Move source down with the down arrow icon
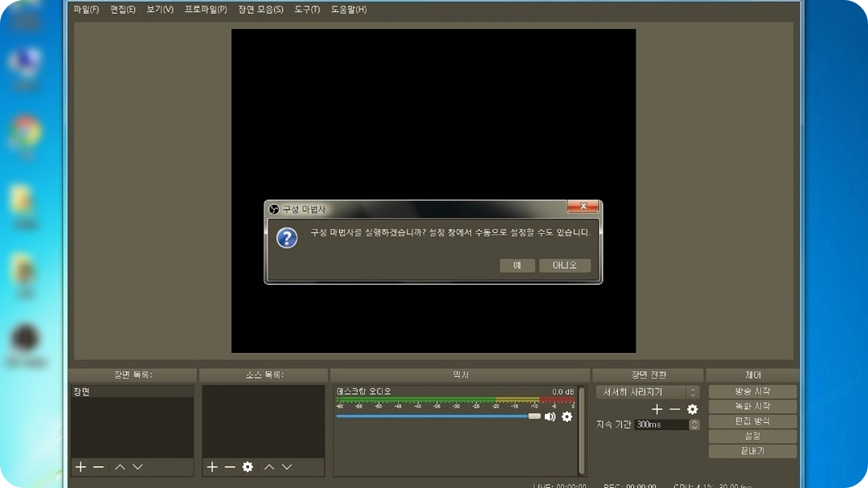The width and height of the screenshot is (868, 488). (x=287, y=466)
